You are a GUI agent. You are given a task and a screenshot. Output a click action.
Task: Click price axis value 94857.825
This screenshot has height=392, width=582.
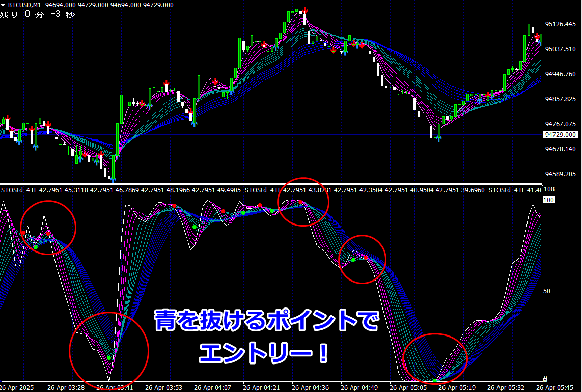(561, 99)
